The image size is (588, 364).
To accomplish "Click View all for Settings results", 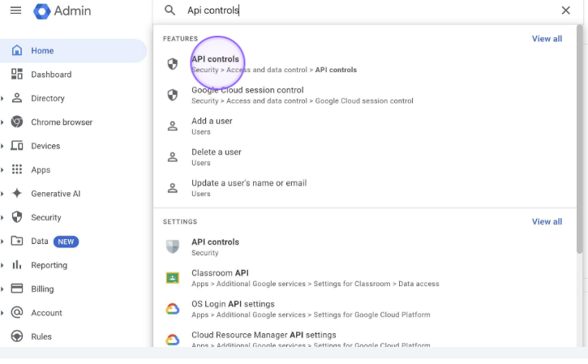I will click(x=547, y=221).
